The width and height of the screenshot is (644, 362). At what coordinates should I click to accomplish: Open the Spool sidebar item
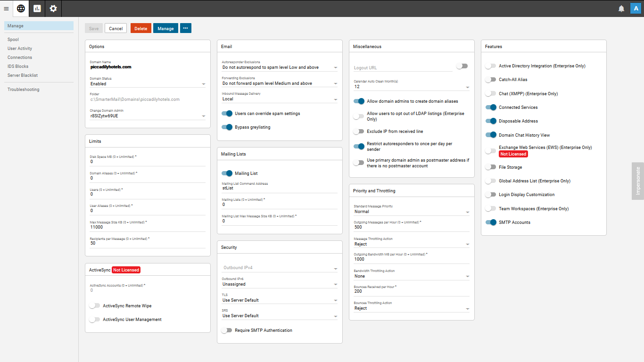pyautogui.click(x=13, y=40)
